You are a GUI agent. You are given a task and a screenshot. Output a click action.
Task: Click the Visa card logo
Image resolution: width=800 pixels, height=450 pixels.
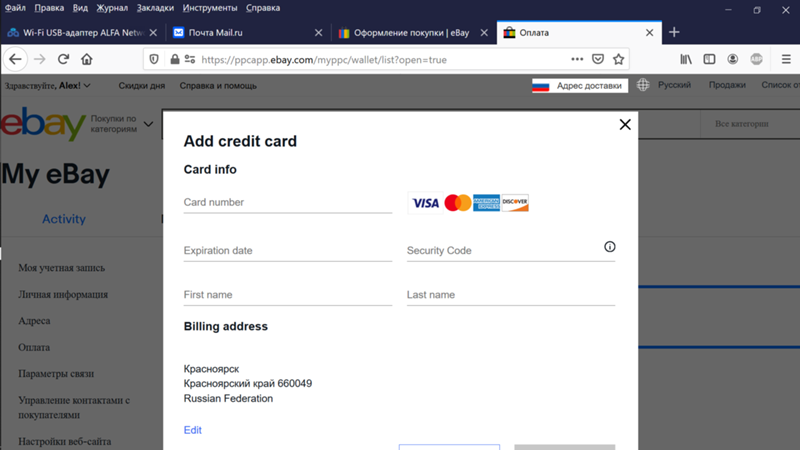click(x=426, y=203)
